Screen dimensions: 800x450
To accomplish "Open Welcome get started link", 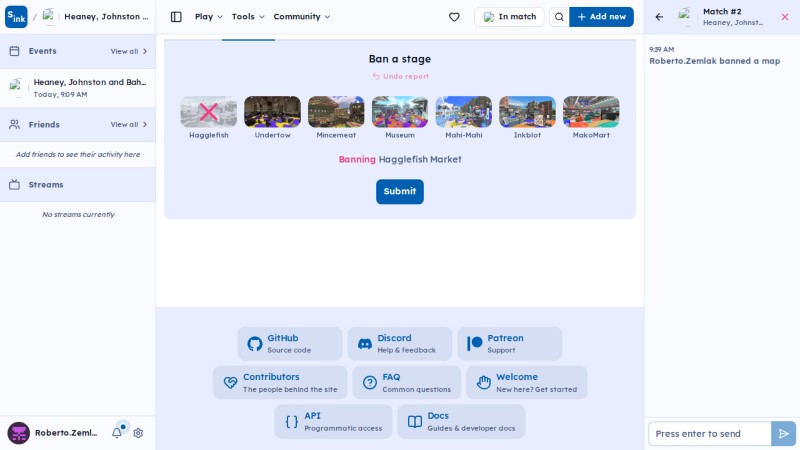I will click(527, 383).
